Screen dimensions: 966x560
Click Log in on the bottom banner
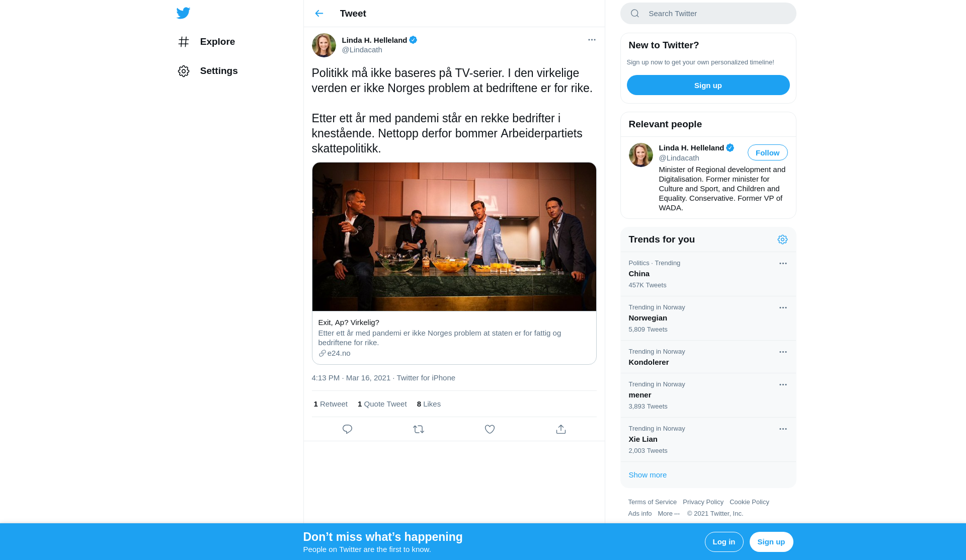click(x=724, y=542)
